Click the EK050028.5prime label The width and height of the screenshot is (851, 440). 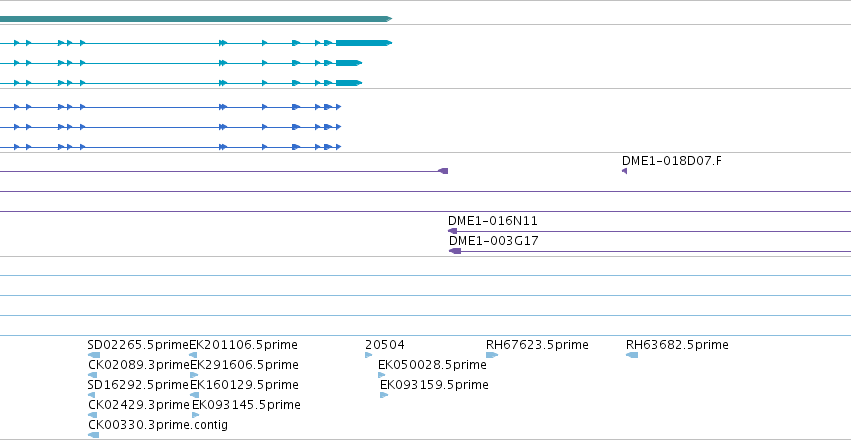point(432,365)
